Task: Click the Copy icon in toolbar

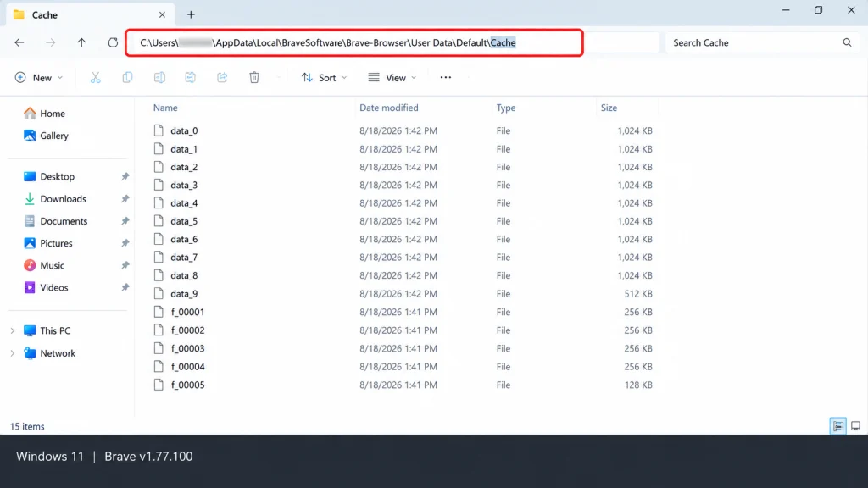Action: pos(127,77)
